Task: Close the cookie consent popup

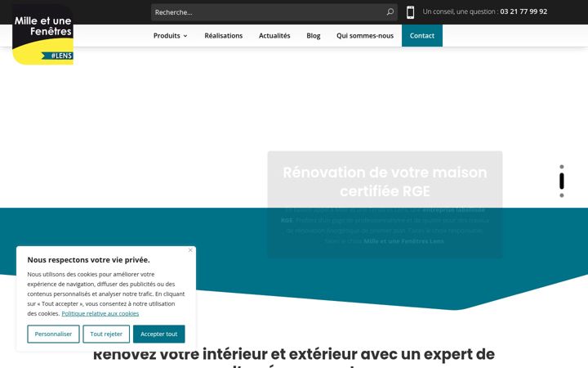Action: point(190,250)
